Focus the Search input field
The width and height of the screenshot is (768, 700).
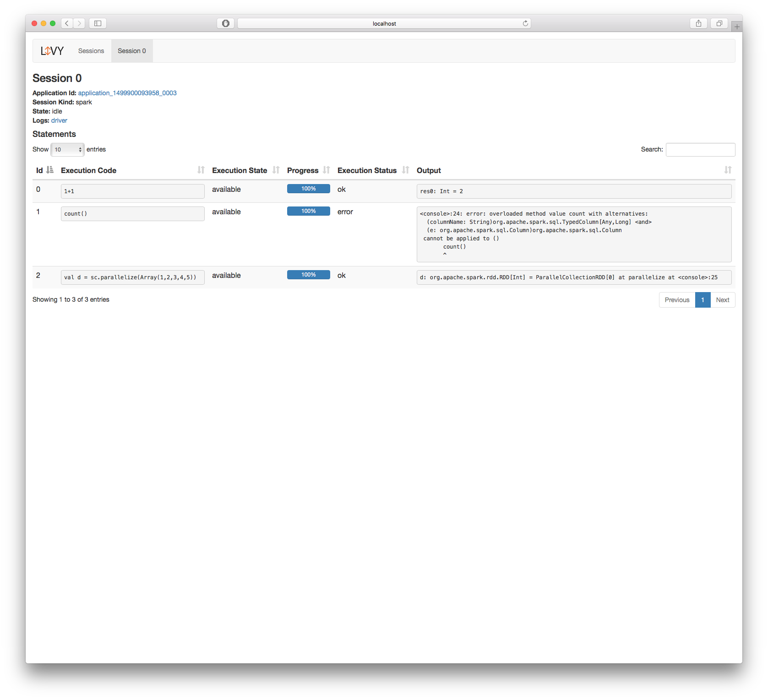(700, 150)
